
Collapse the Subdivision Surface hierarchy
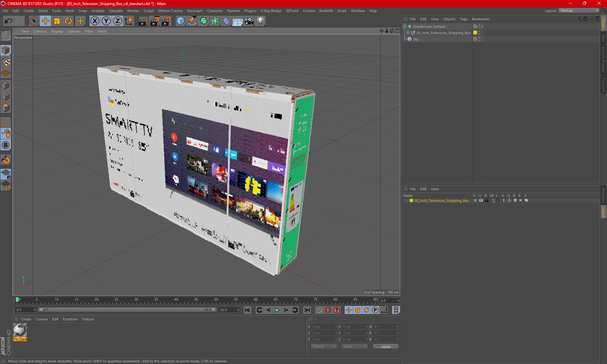tap(404, 27)
